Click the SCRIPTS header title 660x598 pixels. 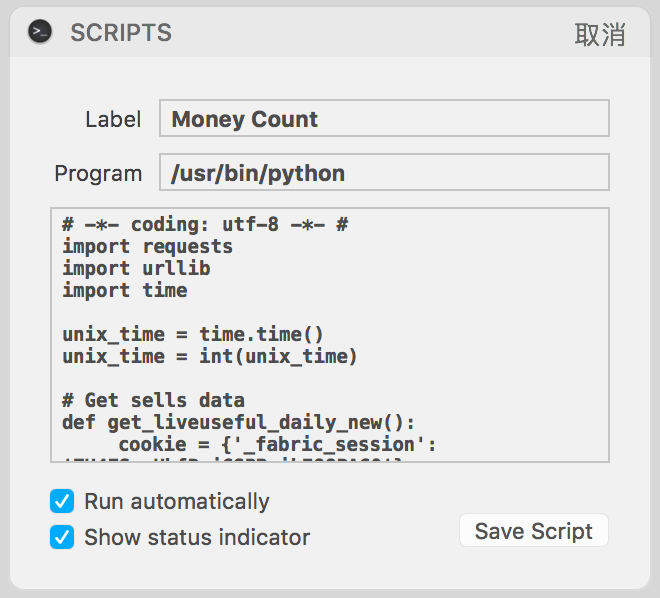[121, 33]
